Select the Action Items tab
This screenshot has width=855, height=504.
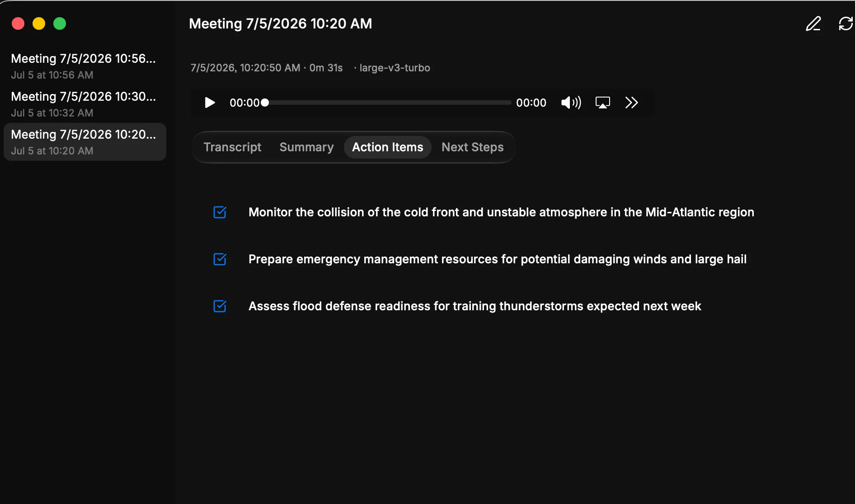point(388,147)
